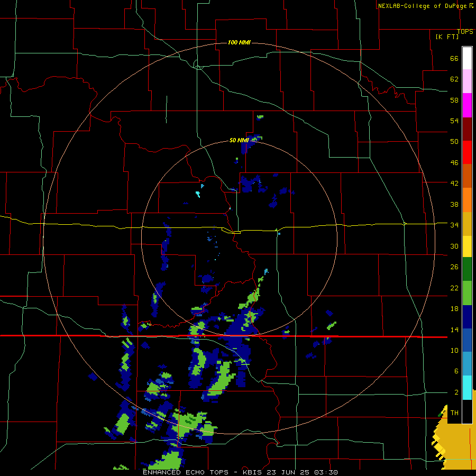
Task: Click the '34' legend value
Action: (x=454, y=225)
